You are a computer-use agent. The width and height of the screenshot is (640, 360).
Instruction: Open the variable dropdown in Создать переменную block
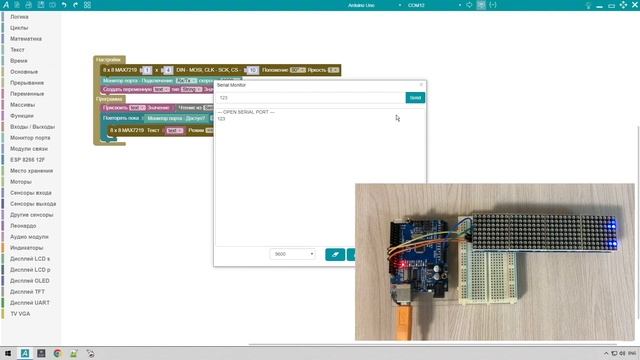pos(161,89)
